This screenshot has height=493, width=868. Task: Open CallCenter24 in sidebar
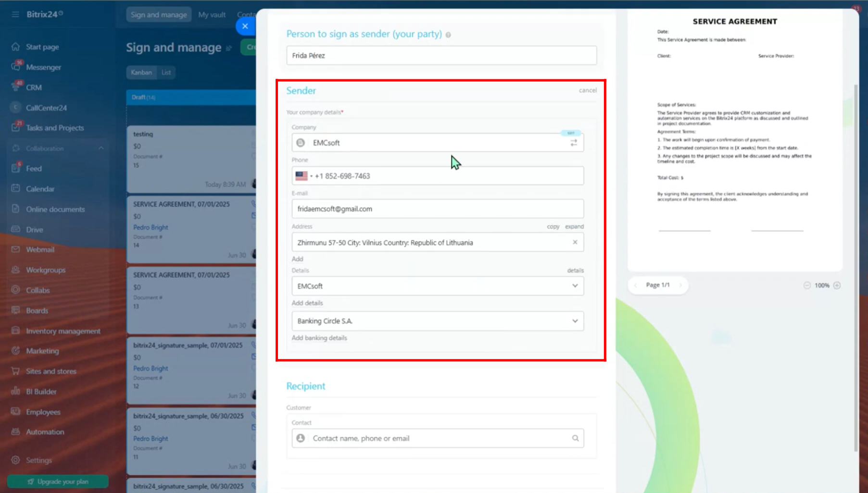pyautogui.click(x=46, y=108)
